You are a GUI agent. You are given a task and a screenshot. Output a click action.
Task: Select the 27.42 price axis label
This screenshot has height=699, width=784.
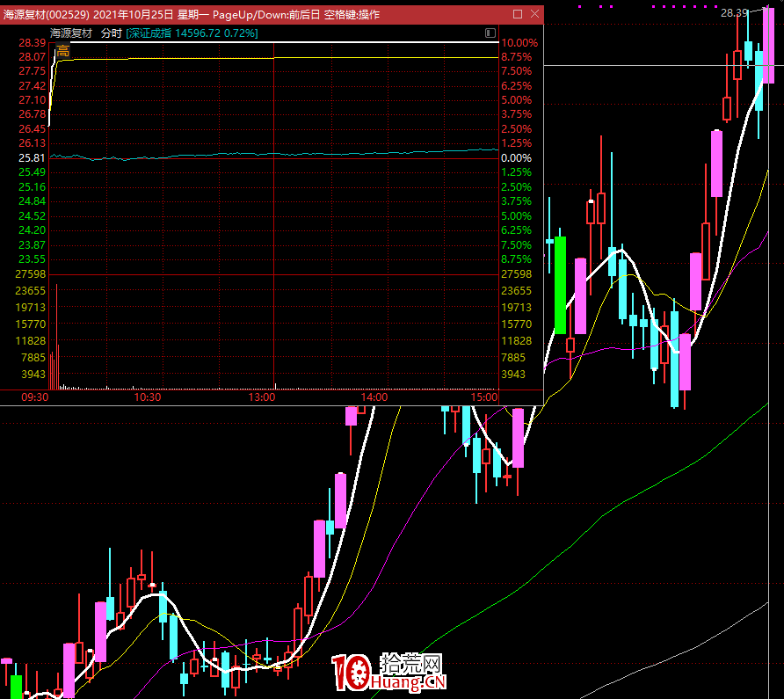point(32,86)
